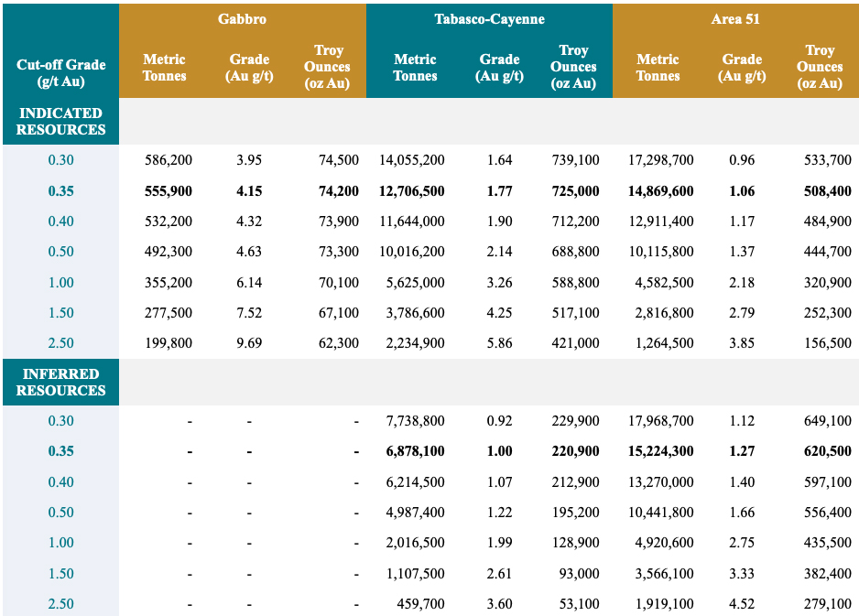Click the bold Gabbro tonnage 555,900
The height and width of the screenshot is (616, 859).
[x=169, y=191]
